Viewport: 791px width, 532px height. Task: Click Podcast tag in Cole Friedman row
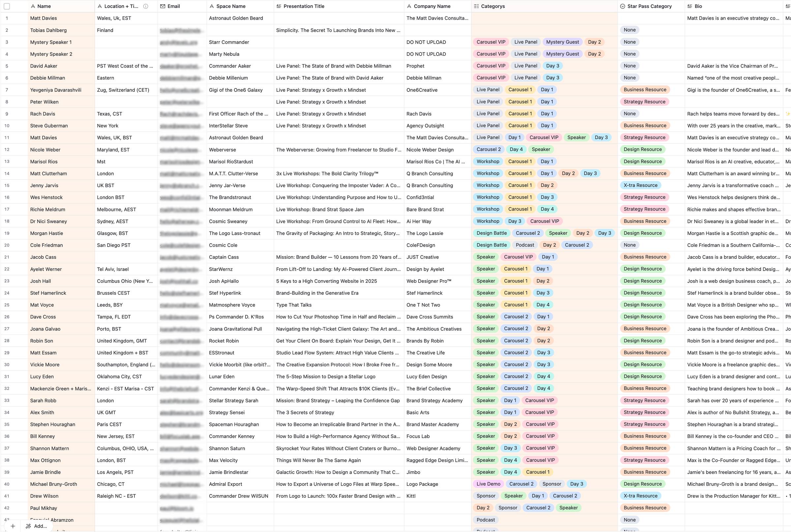pyautogui.click(x=525, y=245)
